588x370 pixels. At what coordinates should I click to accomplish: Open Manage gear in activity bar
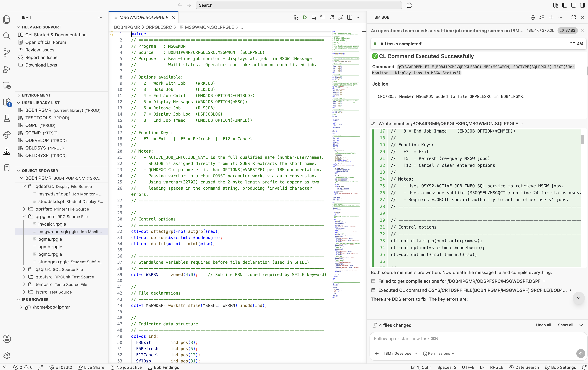click(7, 355)
